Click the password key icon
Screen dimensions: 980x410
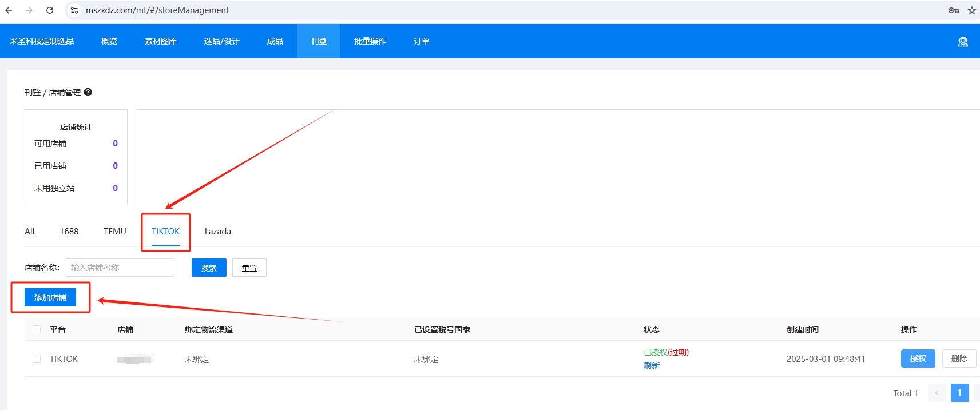point(953,10)
